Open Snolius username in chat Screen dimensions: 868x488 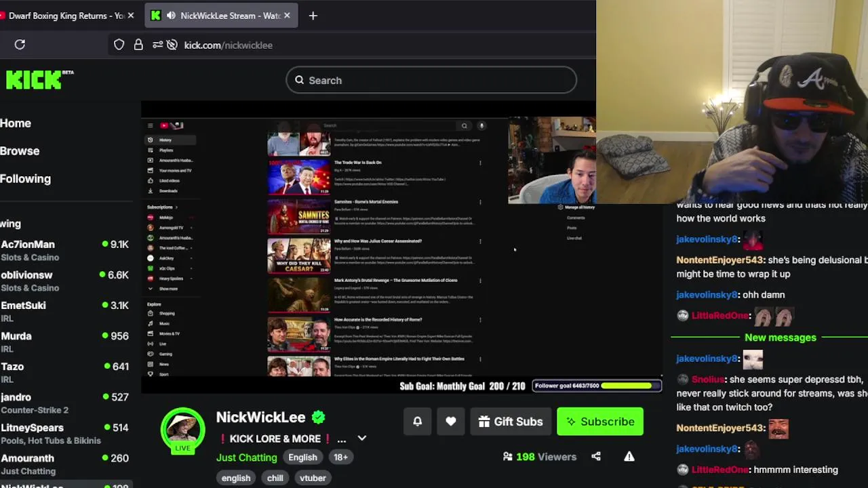click(708, 380)
